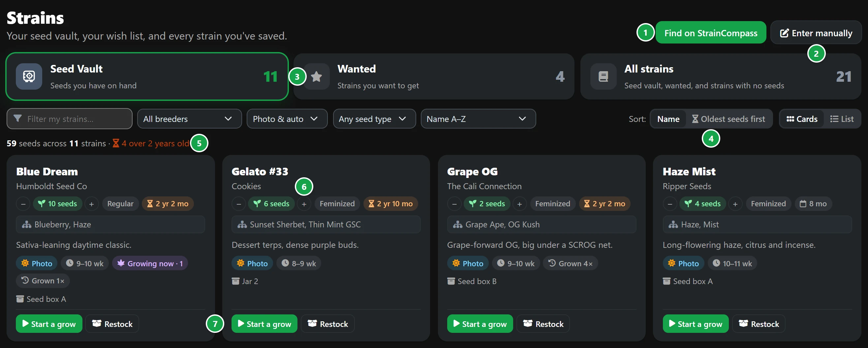Open the All breeders dropdown
The height and width of the screenshot is (348, 868).
(189, 119)
